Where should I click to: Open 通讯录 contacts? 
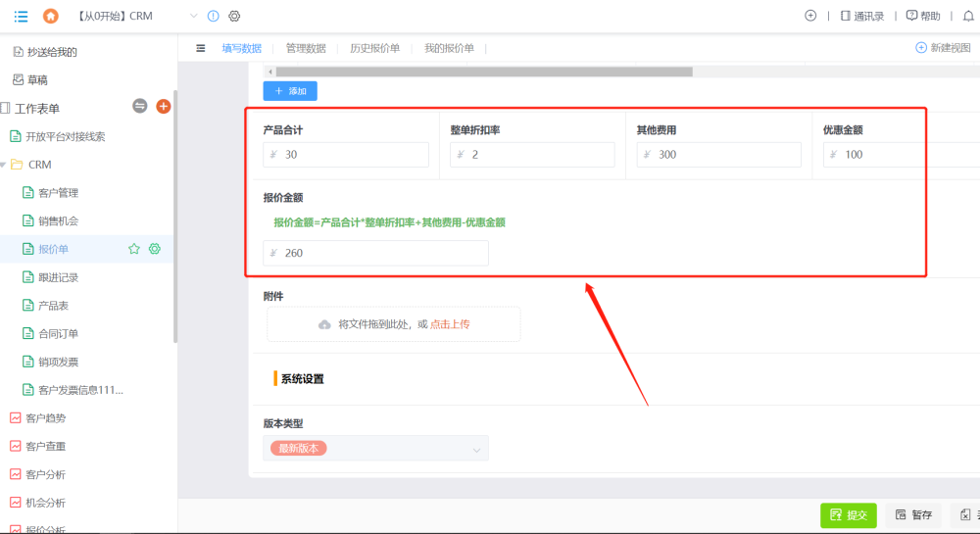(861, 17)
